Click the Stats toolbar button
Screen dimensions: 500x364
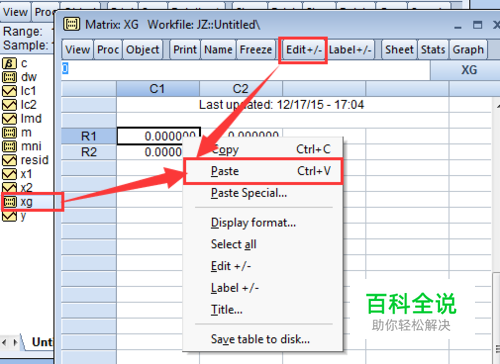tap(433, 50)
